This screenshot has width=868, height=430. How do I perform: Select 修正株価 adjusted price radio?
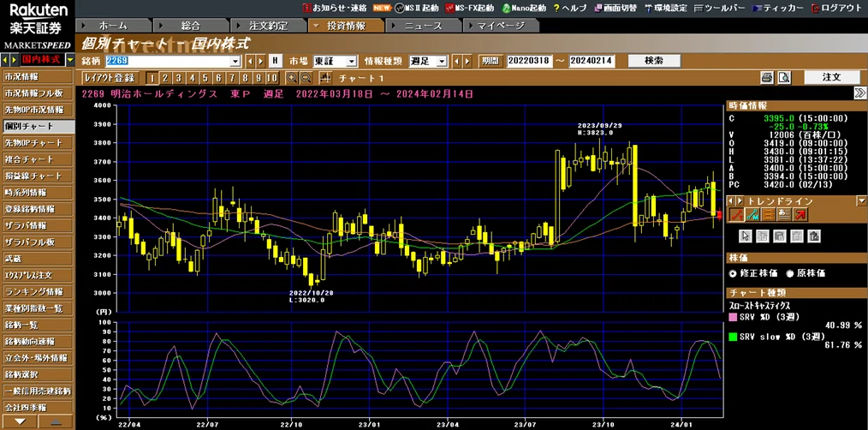point(734,273)
